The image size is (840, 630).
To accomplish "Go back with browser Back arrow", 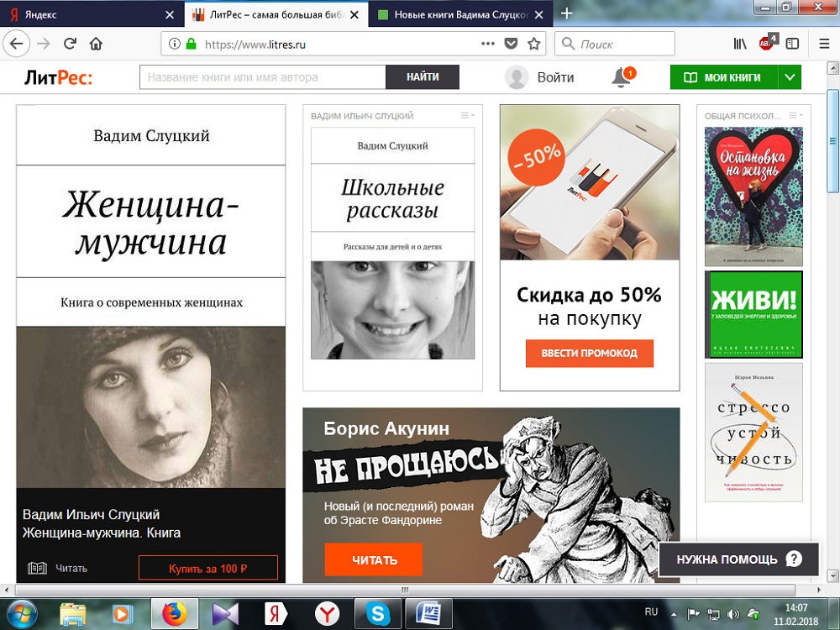I will [17, 44].
